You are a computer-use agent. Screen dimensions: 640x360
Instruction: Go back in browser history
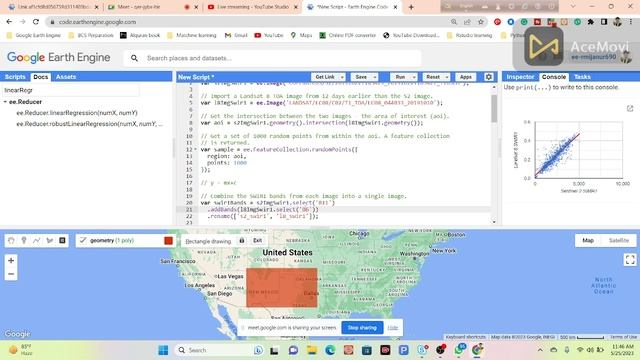pos(9,22)
